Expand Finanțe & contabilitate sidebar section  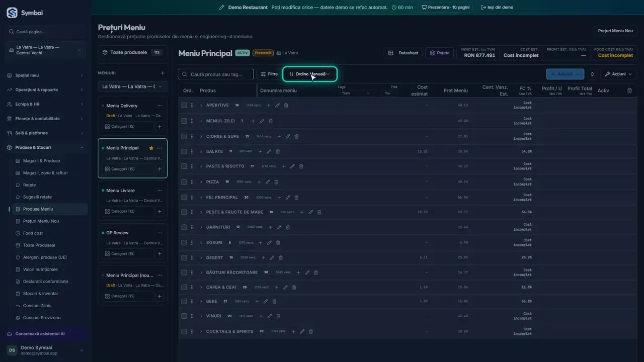pyautogui.click(x=46, y=119)
